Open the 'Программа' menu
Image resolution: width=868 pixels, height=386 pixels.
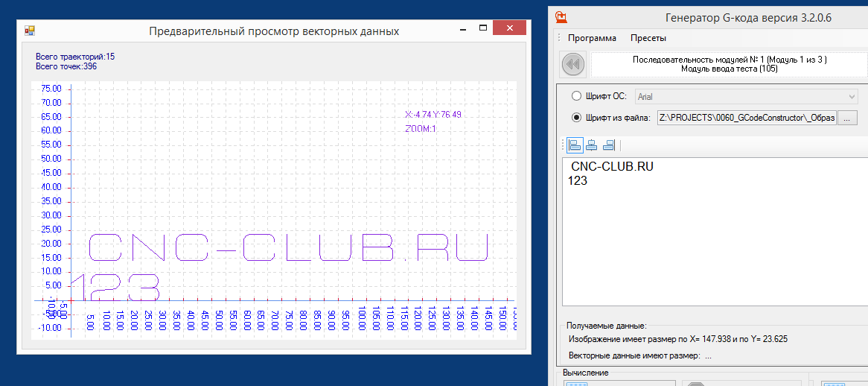point(592,38)
